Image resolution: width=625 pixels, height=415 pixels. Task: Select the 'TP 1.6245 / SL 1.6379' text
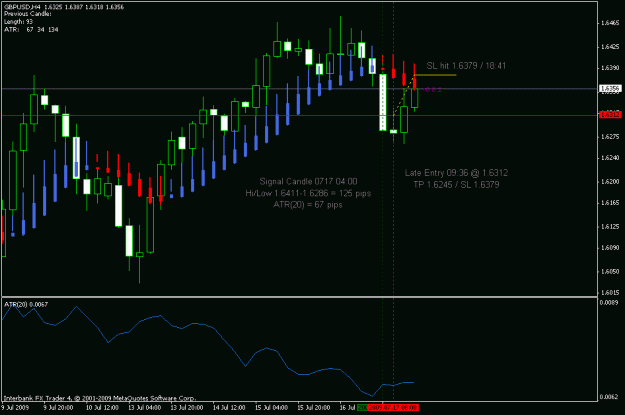point(456,185)
